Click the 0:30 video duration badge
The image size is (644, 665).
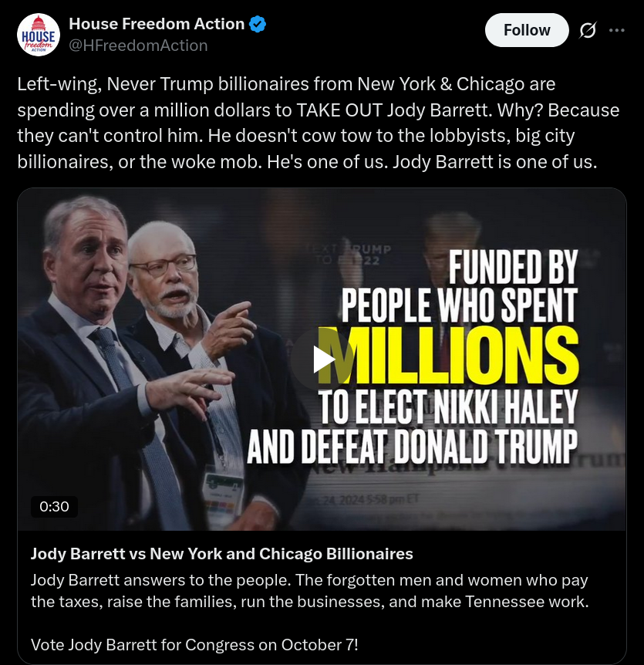pos(54,506)
